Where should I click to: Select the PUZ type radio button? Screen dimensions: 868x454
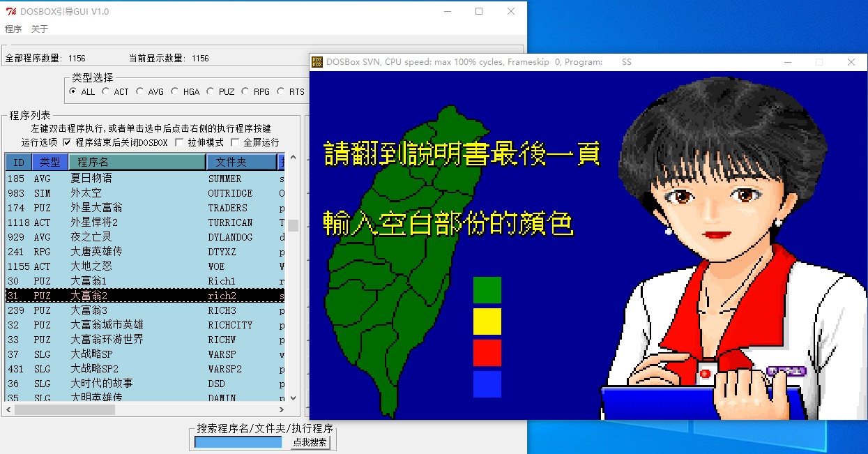[x=211, y=91]
